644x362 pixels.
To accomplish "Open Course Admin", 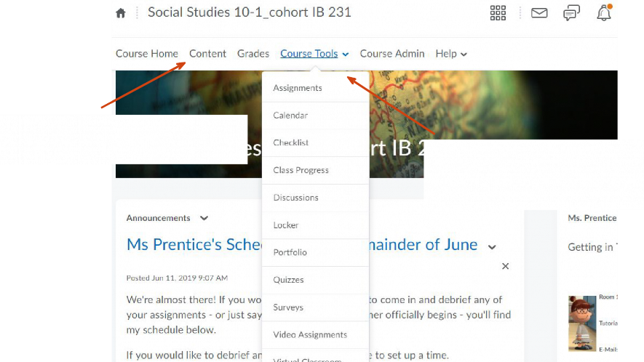I will coord(392,54).
